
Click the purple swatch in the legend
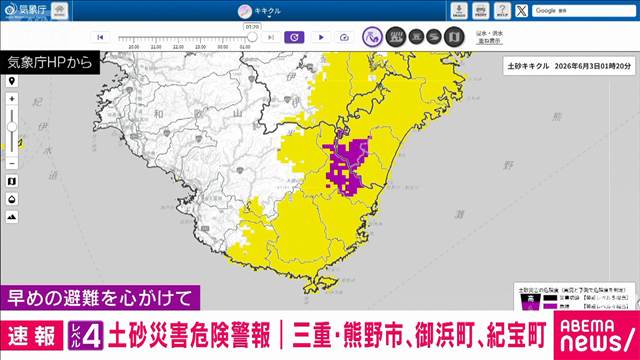point(550,306)
